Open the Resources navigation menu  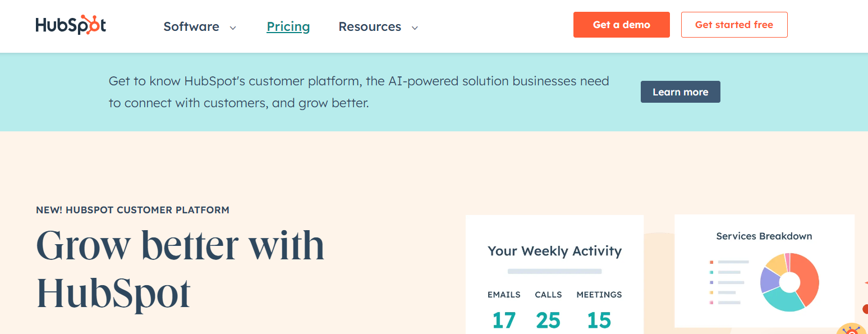370,26
